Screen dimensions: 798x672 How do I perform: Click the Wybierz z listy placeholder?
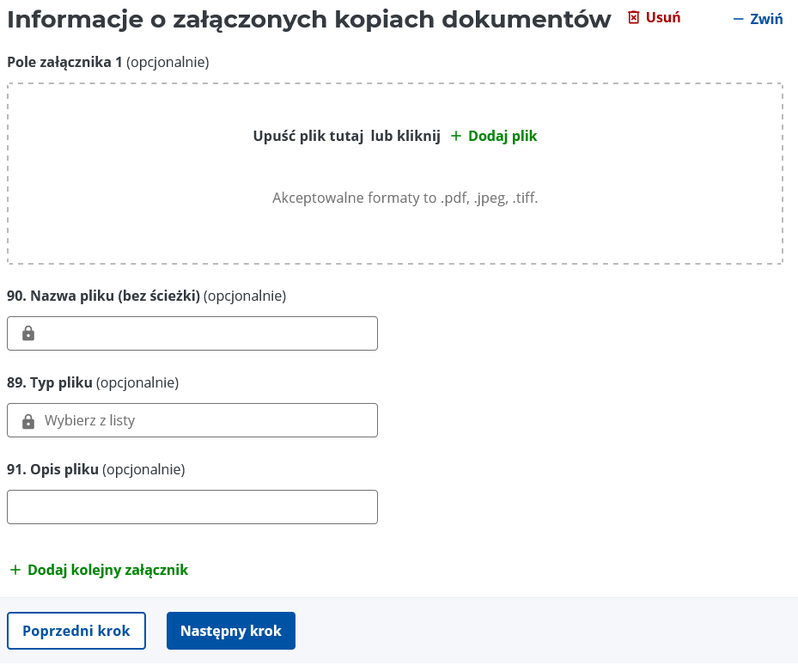click(89, 420)
